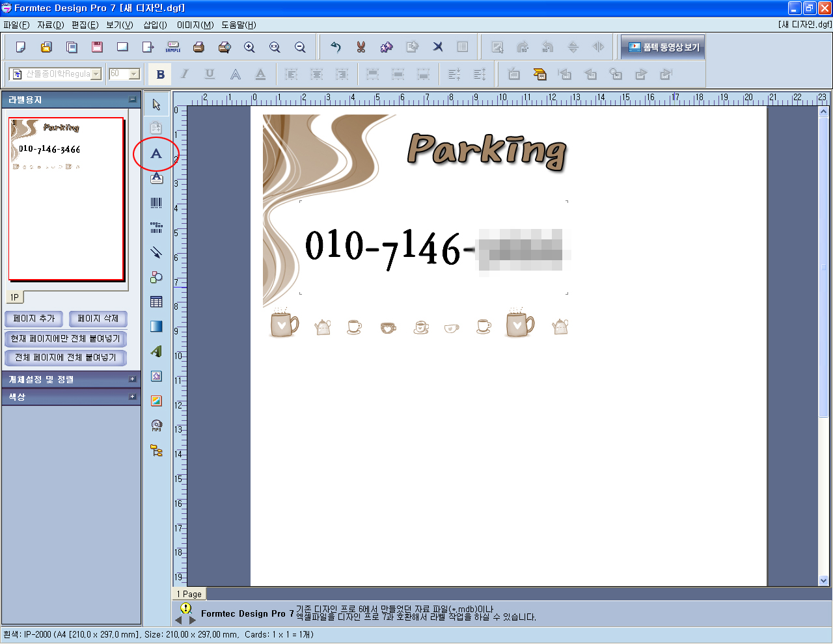Image resolution: width=833 pixels, height=644 pixels.
Task: Open the font name dropdown
Action: [x=96, y=74]
